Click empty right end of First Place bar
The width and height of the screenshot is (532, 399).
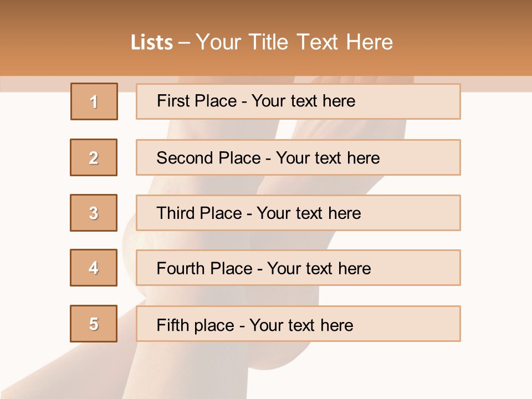[x=421, y=101]
